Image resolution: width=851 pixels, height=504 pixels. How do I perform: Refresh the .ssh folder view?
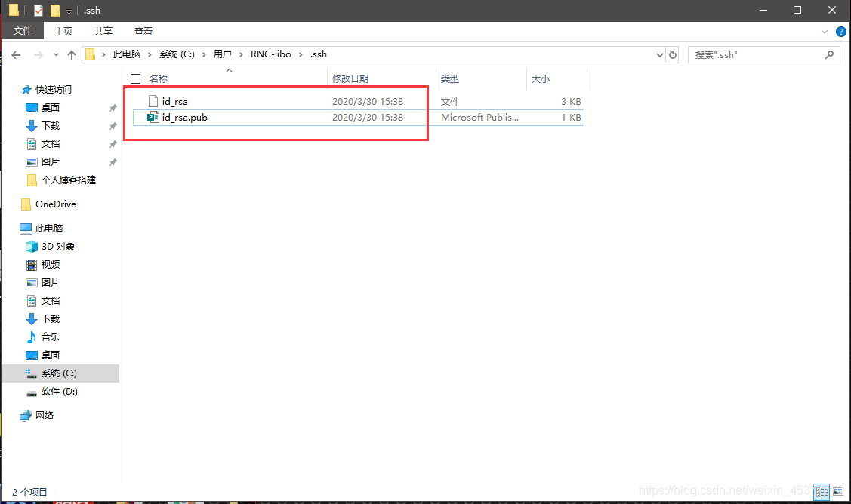[673, 55]
